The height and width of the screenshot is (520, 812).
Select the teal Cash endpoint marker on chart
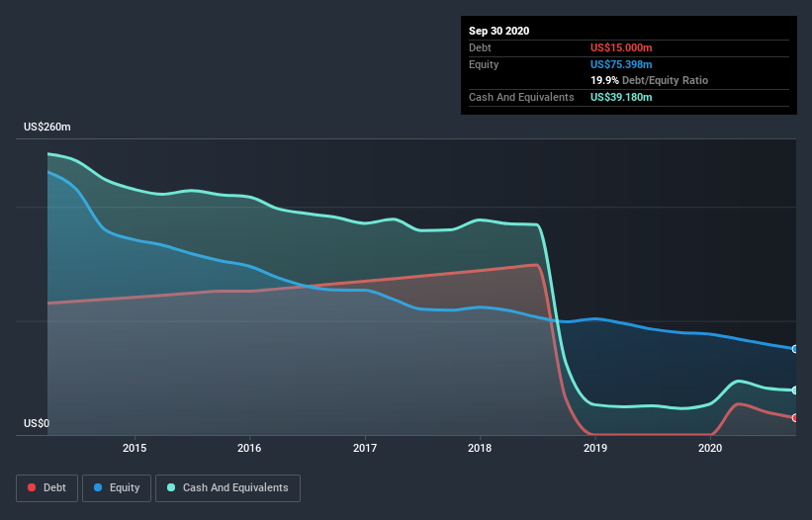(x=794, y=390)
